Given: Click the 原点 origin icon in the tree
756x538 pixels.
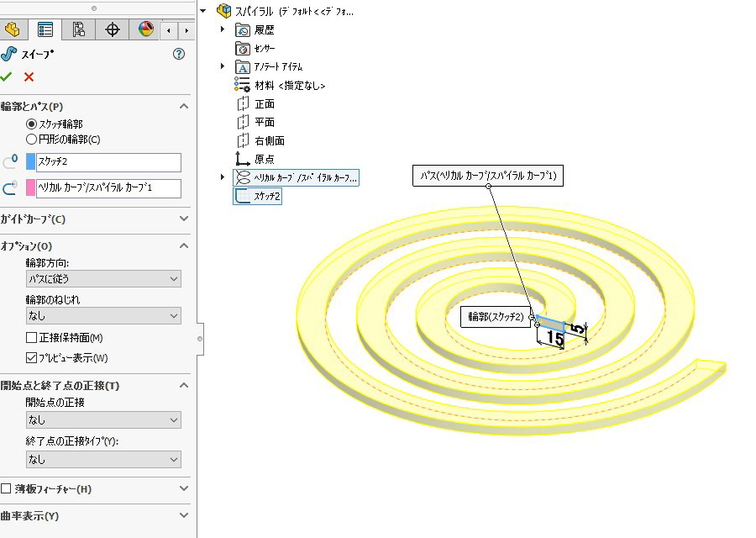Looking at the screenshot, I should (x=243, y=159).
